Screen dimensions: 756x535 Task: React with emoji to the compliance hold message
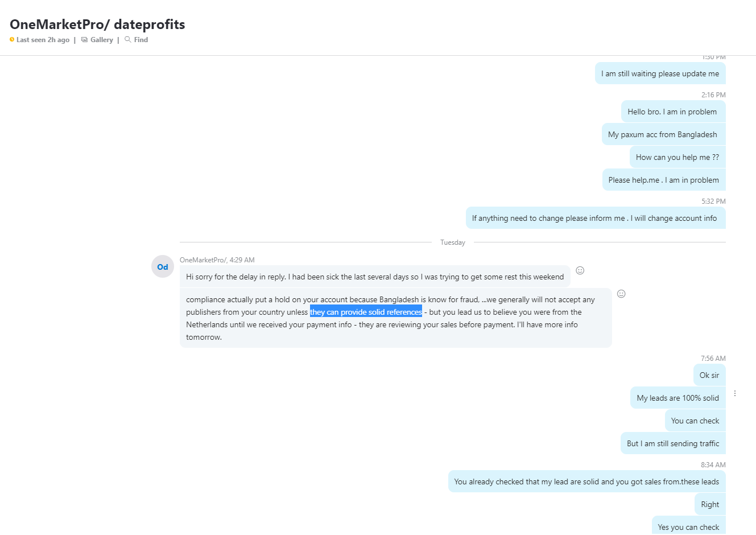click(621, 294)
